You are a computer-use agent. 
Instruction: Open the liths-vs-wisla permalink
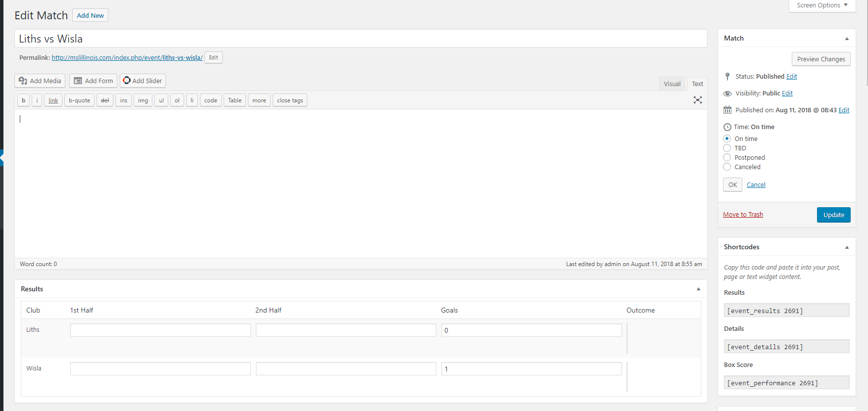coord(127,57)
